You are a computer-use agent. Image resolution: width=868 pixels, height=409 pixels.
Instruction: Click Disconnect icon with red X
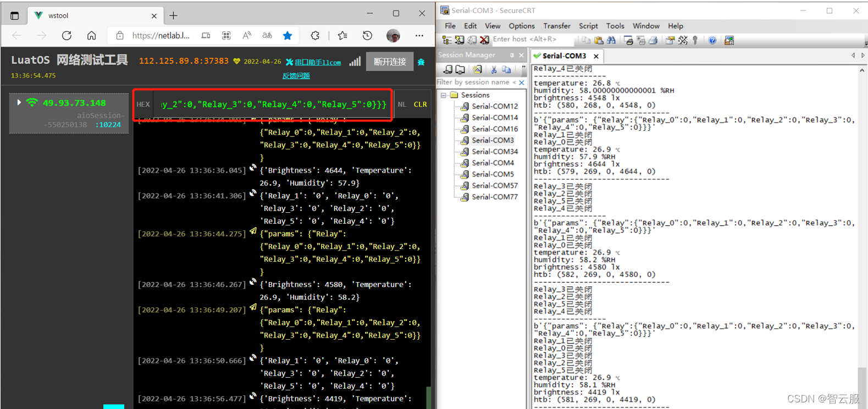[x=484, y=40]
